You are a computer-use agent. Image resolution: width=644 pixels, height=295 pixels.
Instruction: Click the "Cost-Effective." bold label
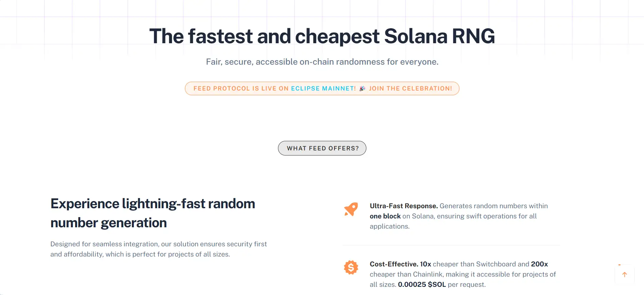(394, 264)
